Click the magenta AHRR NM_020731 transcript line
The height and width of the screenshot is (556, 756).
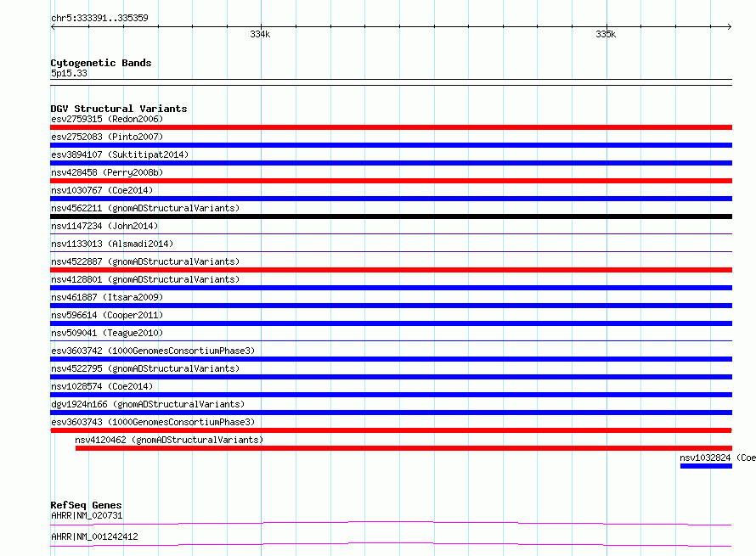pos(391,523)
